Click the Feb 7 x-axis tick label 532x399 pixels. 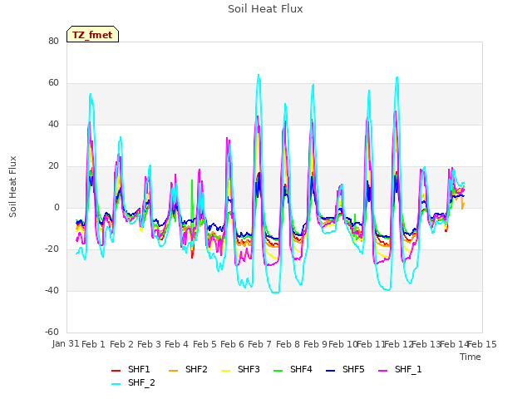(x=259, y=344)
